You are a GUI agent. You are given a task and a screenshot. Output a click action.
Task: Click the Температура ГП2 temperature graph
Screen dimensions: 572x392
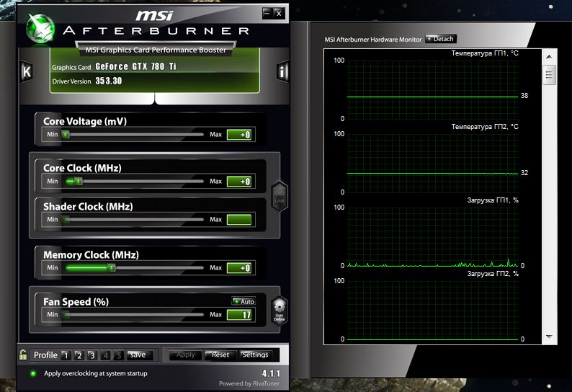[433, 163]
